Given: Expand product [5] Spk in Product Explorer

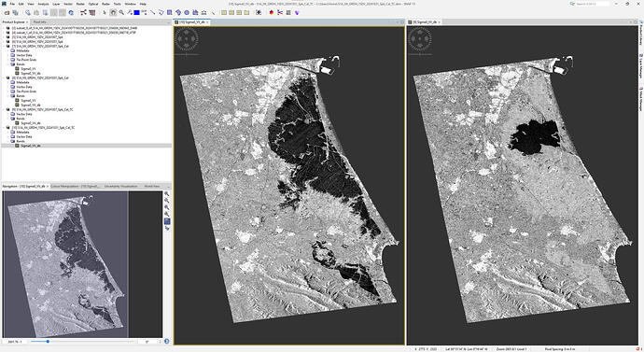Looking at the screenshot, I should [4, 37].
